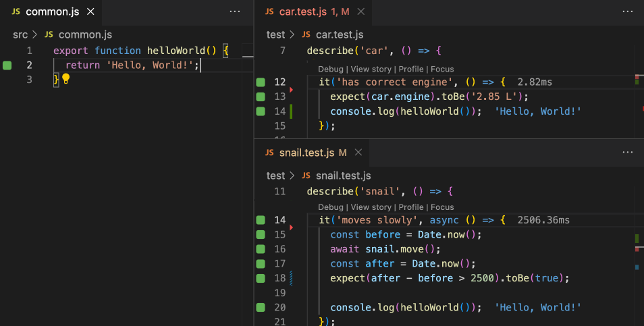The width and height of the screenshot is (644, 326).
Task: Select the snail.test.js tab
Action: pos(307,153)
